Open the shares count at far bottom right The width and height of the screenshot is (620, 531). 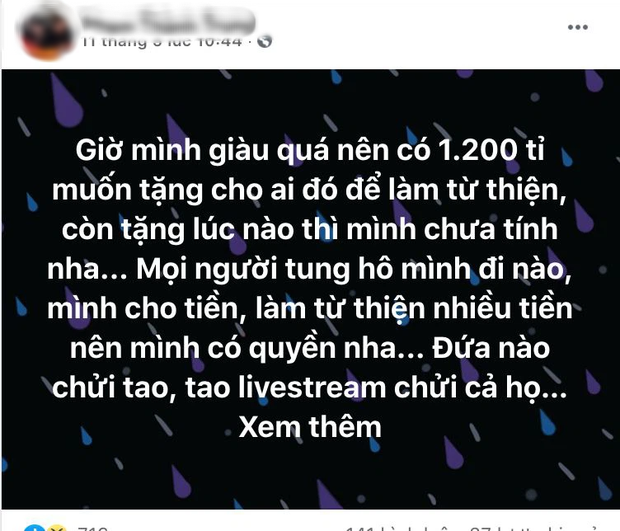click(x=535, y=529)
